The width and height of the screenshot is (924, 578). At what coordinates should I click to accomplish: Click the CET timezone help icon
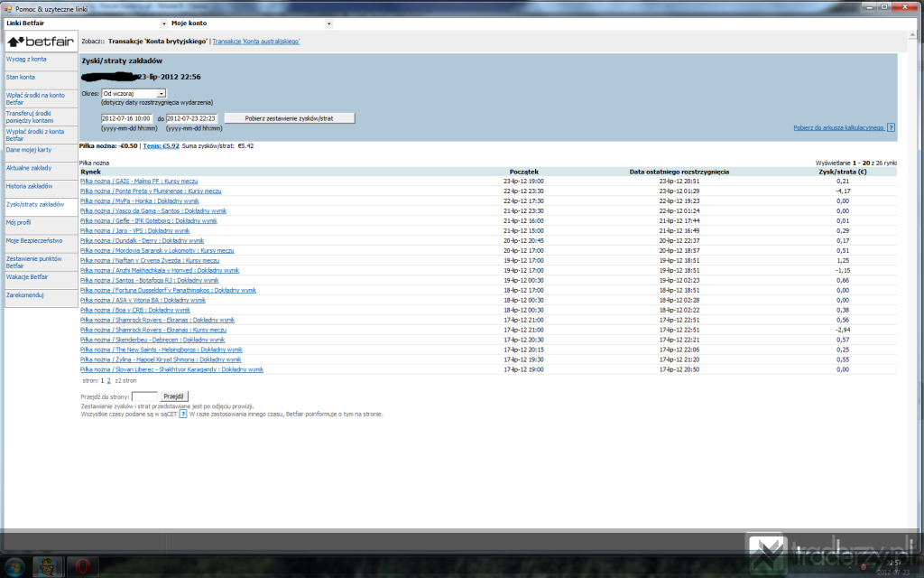tap(183, 414)
